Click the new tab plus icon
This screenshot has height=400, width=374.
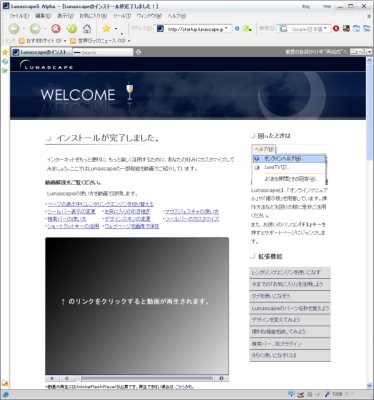click(x=139, y=52)
